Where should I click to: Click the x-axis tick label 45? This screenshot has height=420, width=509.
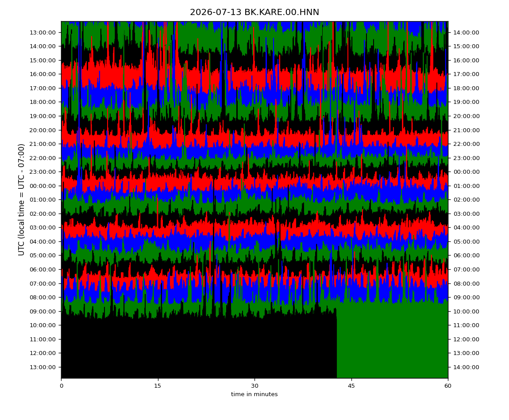tap(351, 386)
